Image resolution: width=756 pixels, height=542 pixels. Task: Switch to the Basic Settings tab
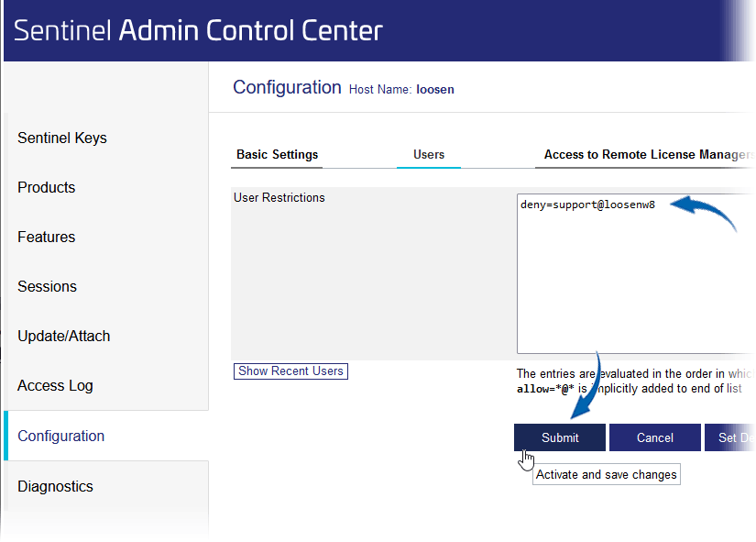coord(277,154)
